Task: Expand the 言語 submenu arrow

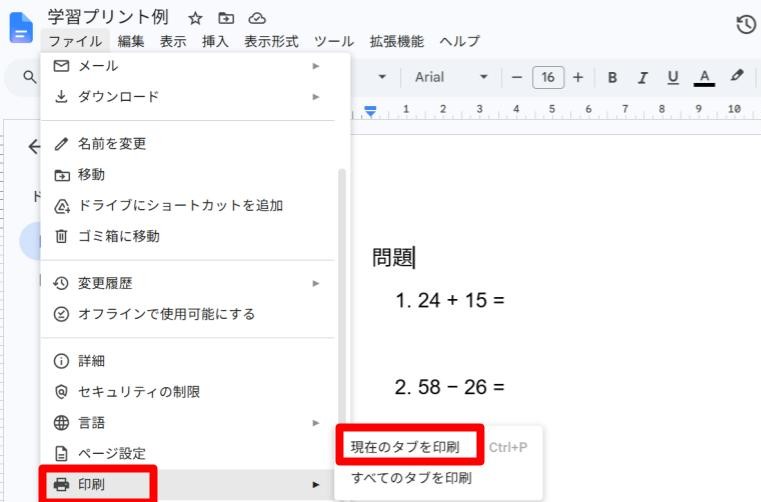Action: [316, 423]
